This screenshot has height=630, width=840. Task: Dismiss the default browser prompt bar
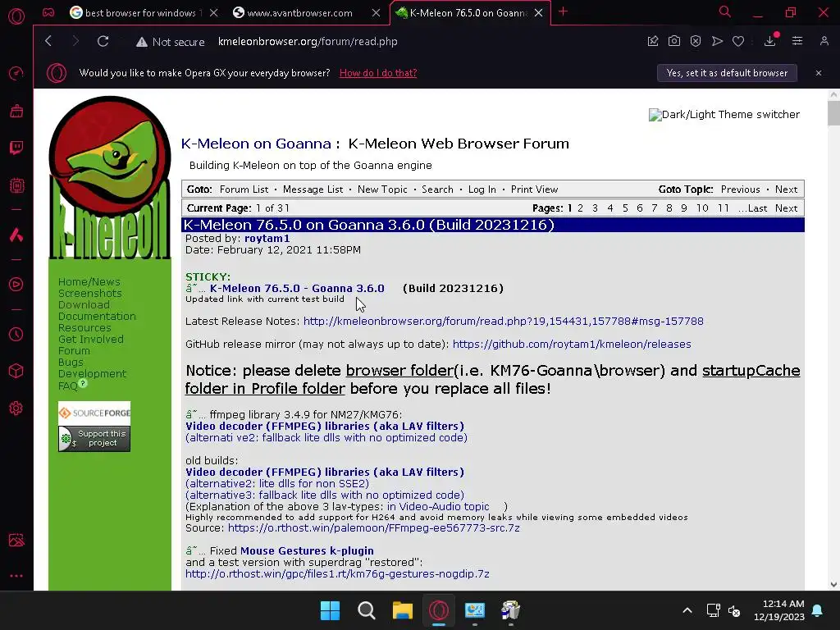click(819, 73)
